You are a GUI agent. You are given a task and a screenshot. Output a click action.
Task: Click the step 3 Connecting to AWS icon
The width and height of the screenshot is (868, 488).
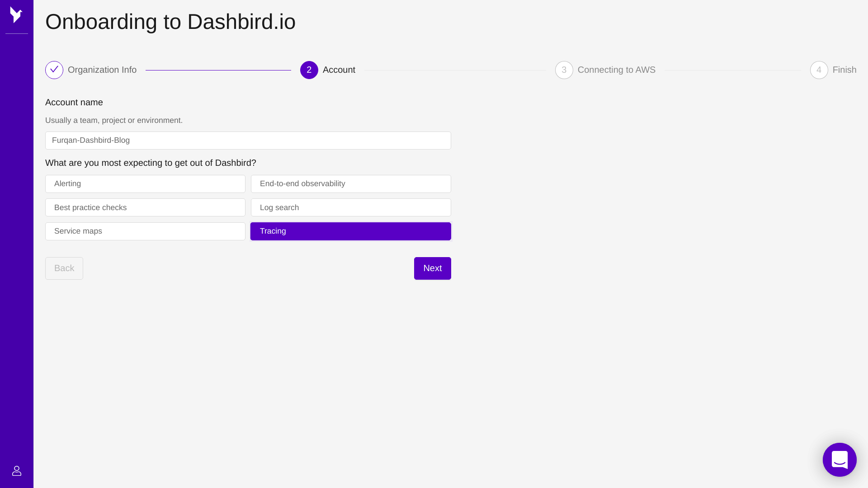point(564,70)
